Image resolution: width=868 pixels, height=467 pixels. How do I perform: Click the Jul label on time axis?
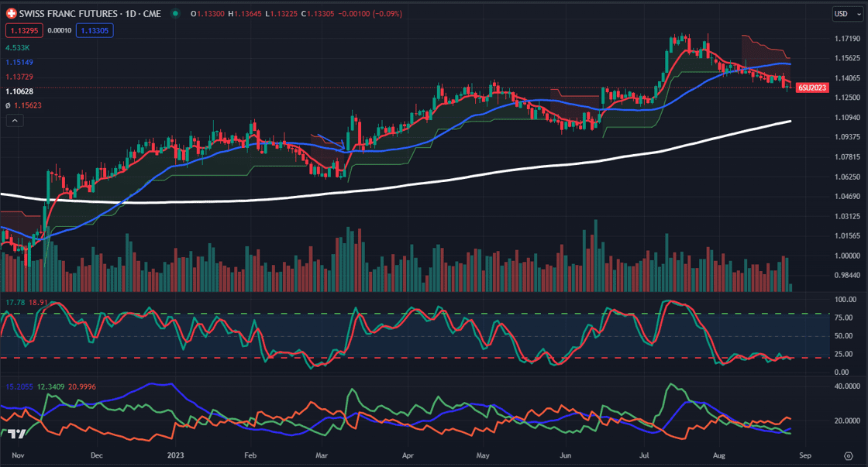coord(644,455)
